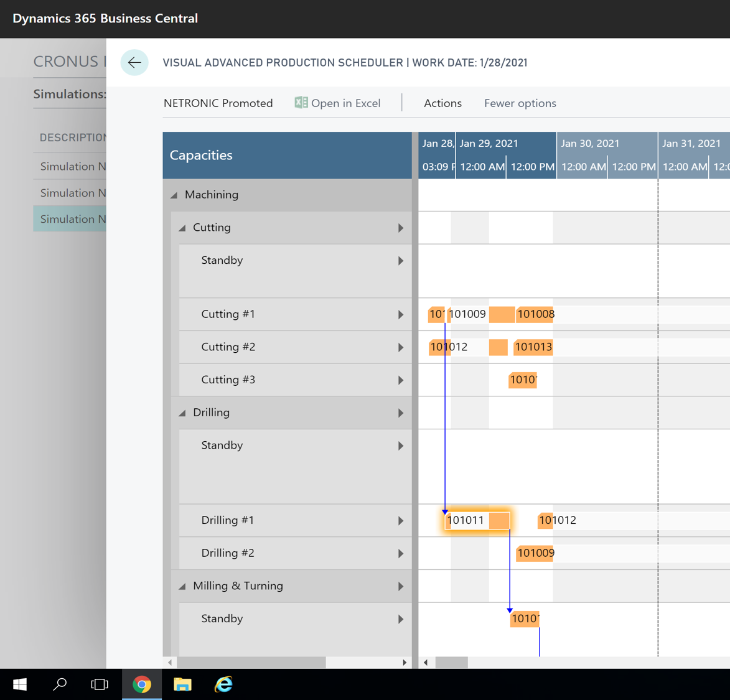Click right arrow on Cutting Standby row
This screenshot has height=700, width=730.
[401, 261]
